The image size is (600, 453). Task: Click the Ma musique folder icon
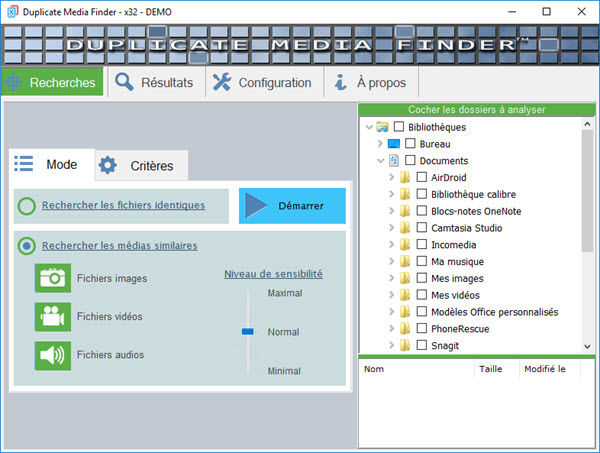405,261
